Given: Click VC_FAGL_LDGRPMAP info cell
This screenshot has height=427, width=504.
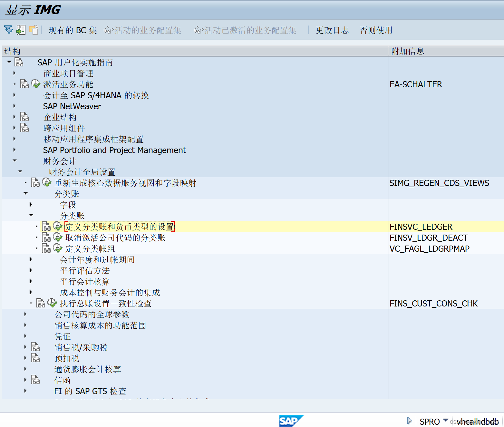Looking at the screenshot, I should click(429, 249).
